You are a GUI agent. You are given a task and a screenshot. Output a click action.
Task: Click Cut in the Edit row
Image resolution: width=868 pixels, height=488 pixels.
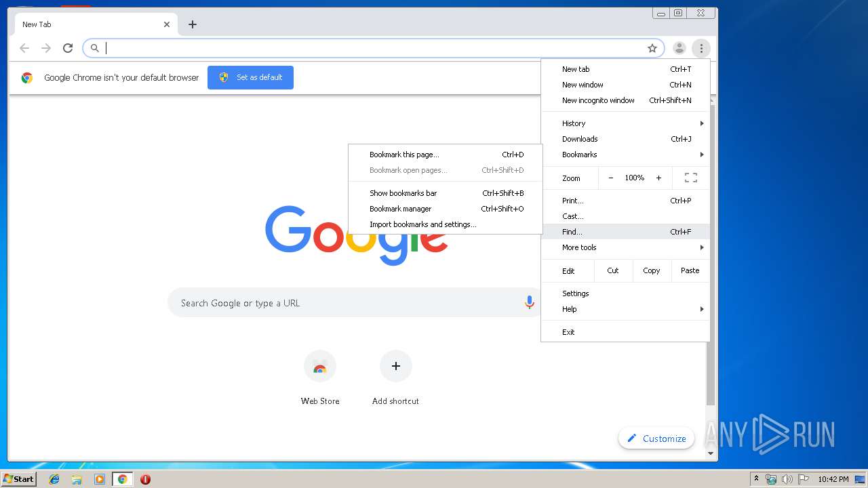(613, 270)
